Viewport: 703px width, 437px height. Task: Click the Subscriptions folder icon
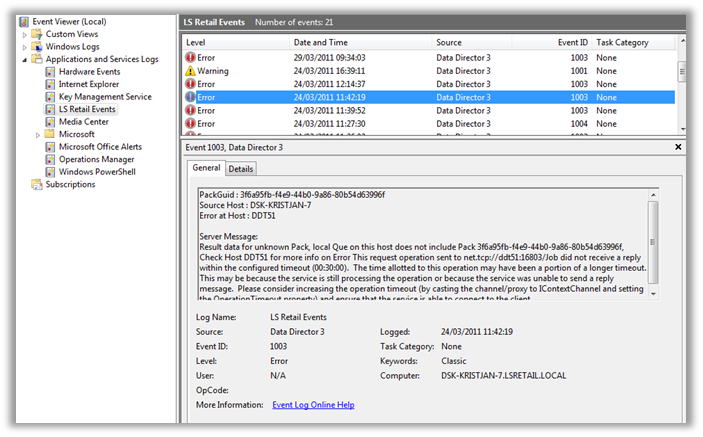37,184
